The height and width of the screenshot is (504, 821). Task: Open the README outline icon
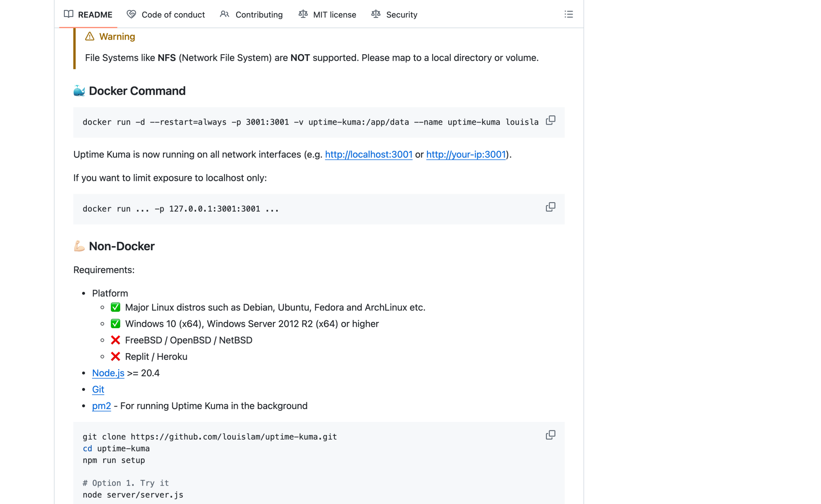tap(569, 14)
